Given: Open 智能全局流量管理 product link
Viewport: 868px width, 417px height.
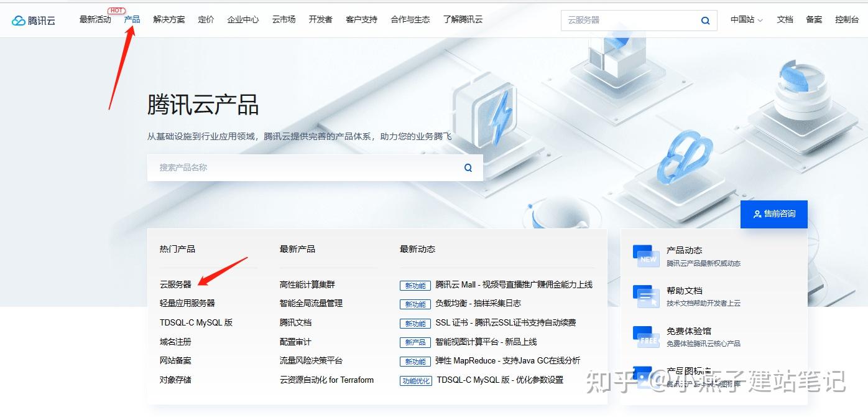Looking at the screenshot, I should [x=311, y=303].
